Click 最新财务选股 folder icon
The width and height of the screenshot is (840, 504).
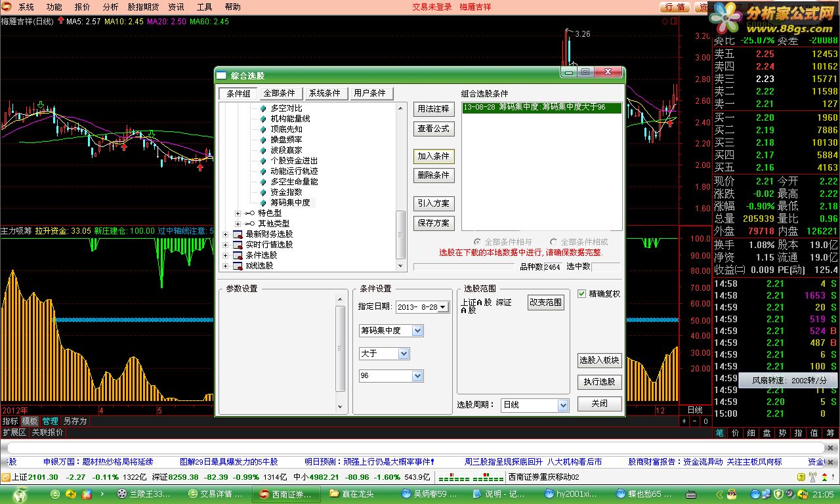[x=238, y=234]
